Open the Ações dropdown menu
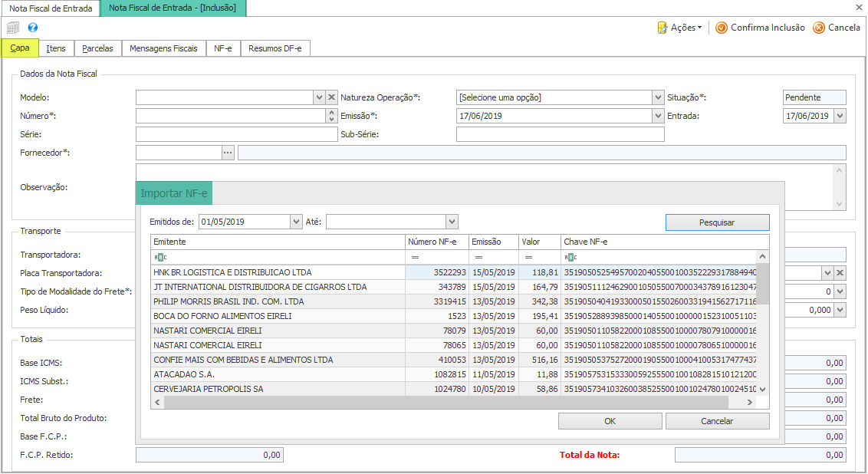This screenshot has height=474, width=868. (679, 28)
